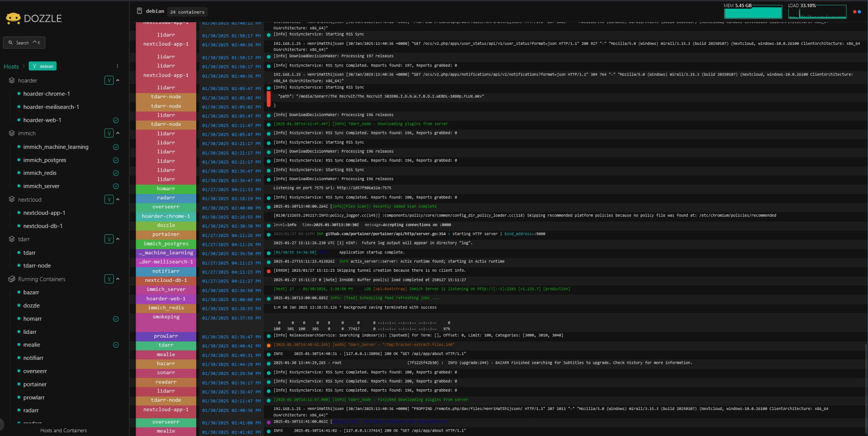The width and height of the screenshot is (868, 436).
Task: Click the Hosts breadcrumb link
Action: tap(11, 66)
